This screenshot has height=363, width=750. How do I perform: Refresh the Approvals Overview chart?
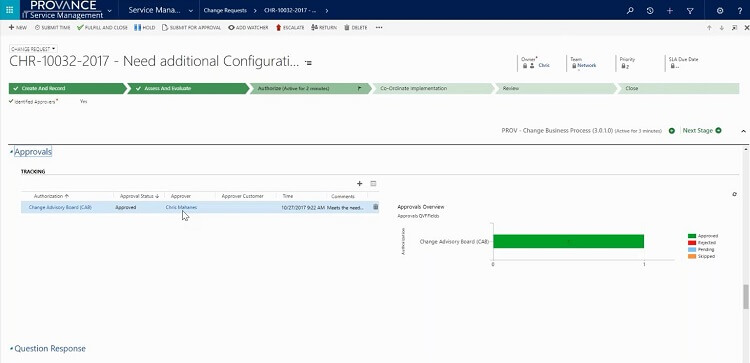point(735,194)
